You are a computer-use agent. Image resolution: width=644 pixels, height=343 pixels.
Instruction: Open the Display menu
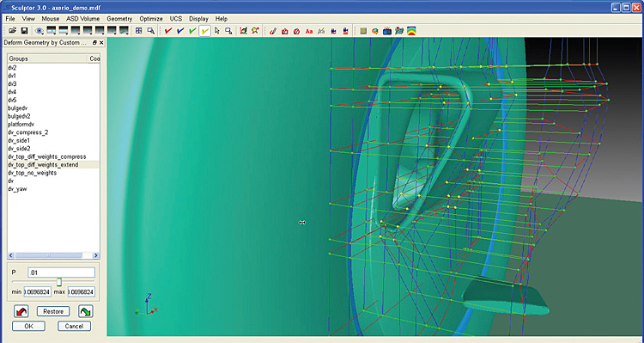(199, 19)
